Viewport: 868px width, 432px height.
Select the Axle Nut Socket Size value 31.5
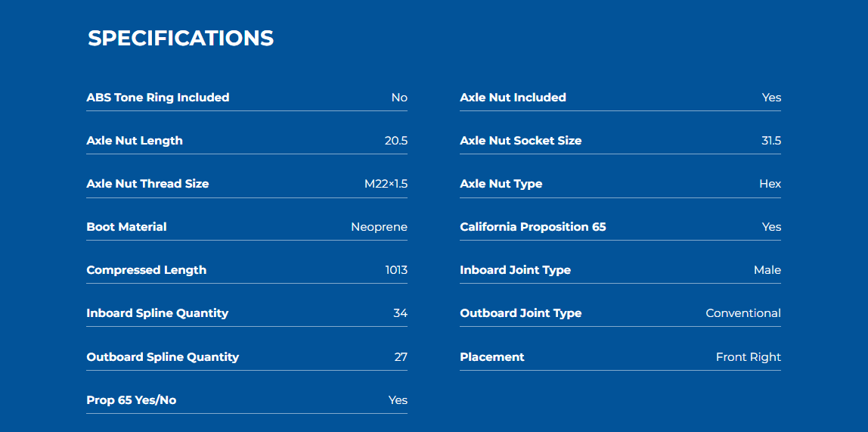[x=770, y=141]
